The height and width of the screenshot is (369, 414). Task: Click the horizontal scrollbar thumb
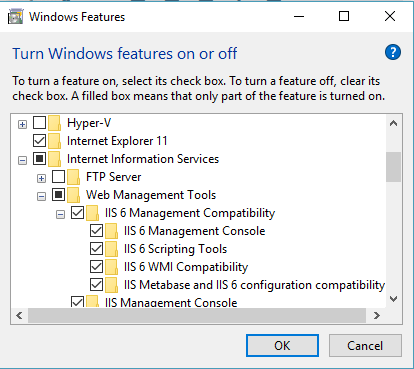click(x=197, y=315)
